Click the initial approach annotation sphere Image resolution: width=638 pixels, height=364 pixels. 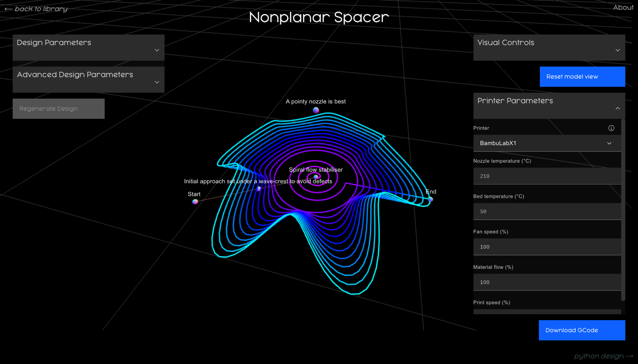pos(259,189)
